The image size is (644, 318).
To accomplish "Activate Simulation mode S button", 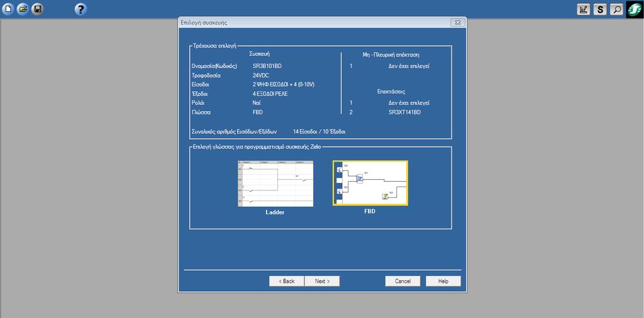I will point(600,9).
